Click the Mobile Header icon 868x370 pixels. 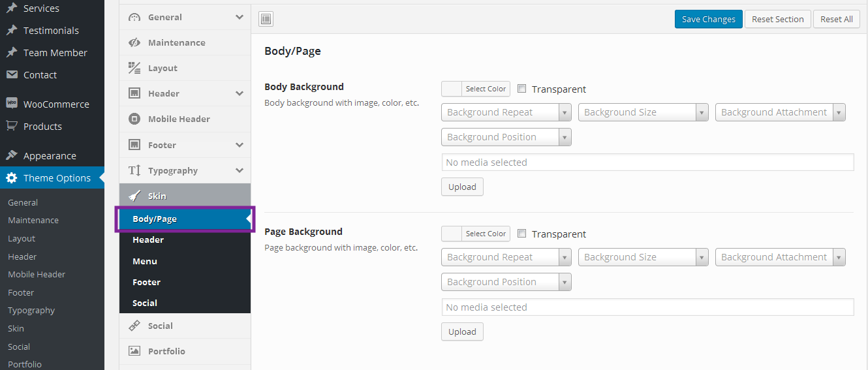pos(134,119)
